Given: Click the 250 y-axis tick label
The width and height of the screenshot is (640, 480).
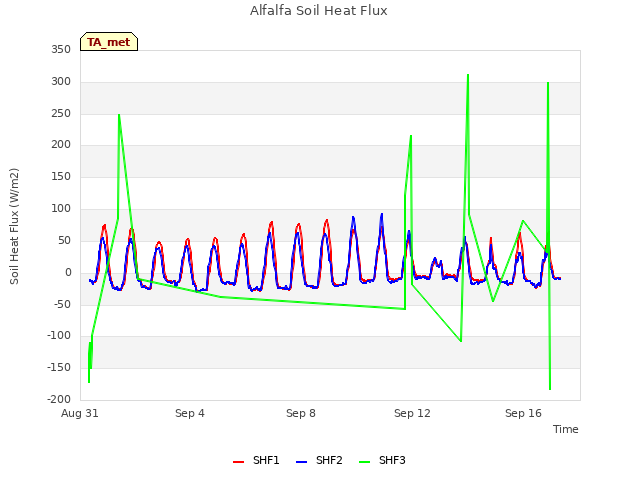Looking at the screenshot, I should tap(61, 113).
